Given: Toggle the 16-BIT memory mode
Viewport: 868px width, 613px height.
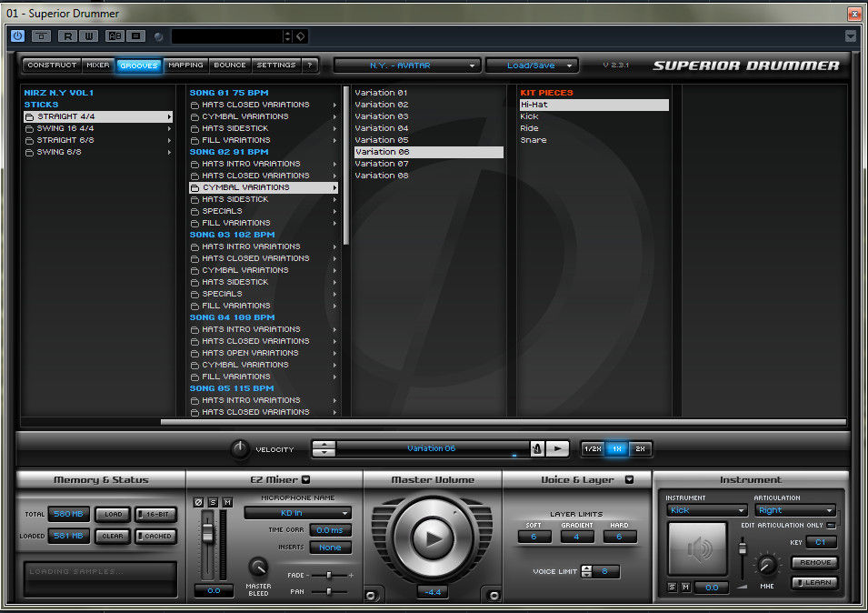Looking at the screenshot, I should point(156,515).
